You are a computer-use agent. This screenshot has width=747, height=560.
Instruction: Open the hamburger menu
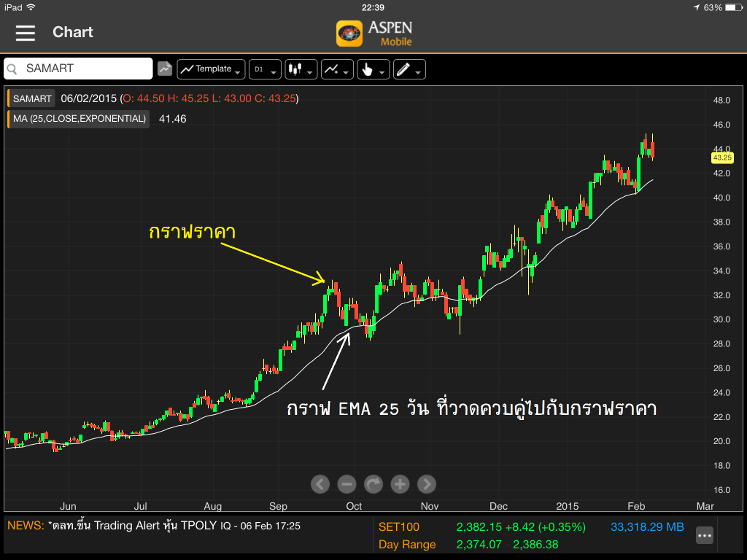point(25,33)
